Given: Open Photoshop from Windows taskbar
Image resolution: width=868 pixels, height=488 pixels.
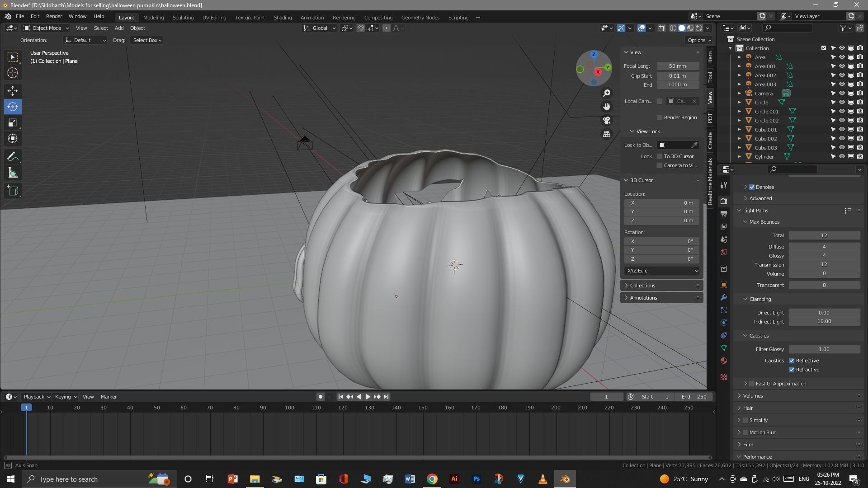Looking at the screenshot, I should pyautogui.click(x=476, y=479).
